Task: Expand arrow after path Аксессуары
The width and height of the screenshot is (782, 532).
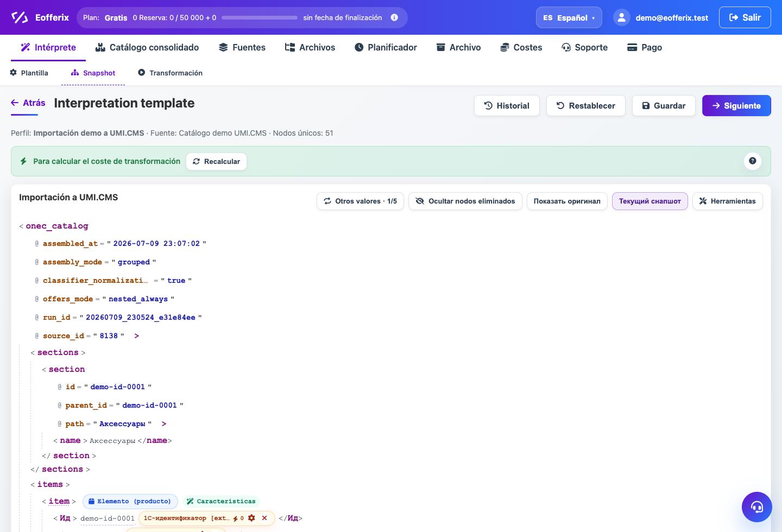Action: click(x=163, y=424)
